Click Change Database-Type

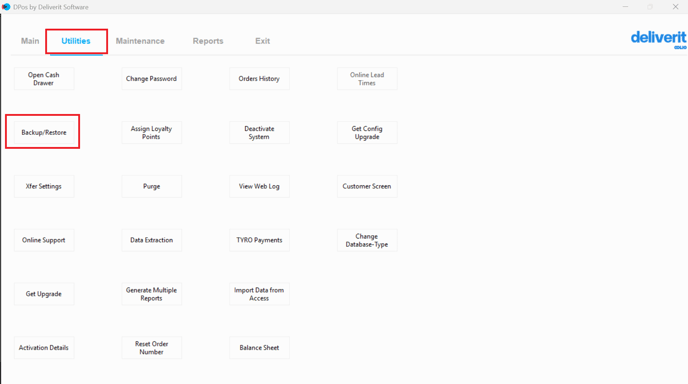point(367,240)
